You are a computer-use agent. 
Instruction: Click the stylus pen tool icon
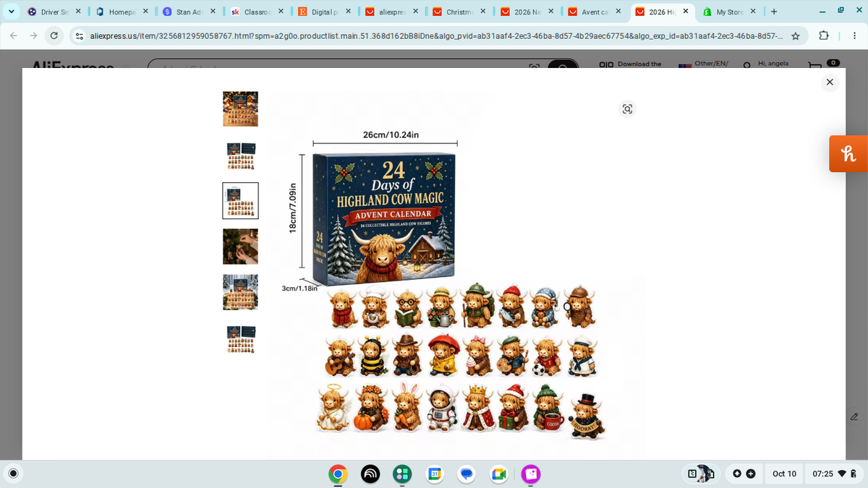pos(854,417)
